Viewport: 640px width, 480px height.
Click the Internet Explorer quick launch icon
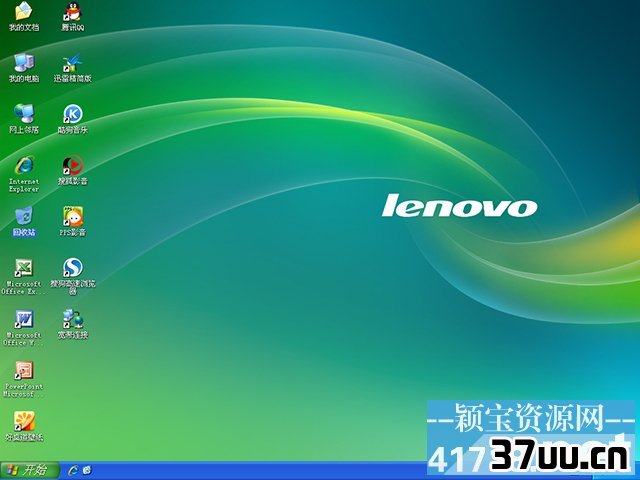pyautogui.click(x=73, y=471)
